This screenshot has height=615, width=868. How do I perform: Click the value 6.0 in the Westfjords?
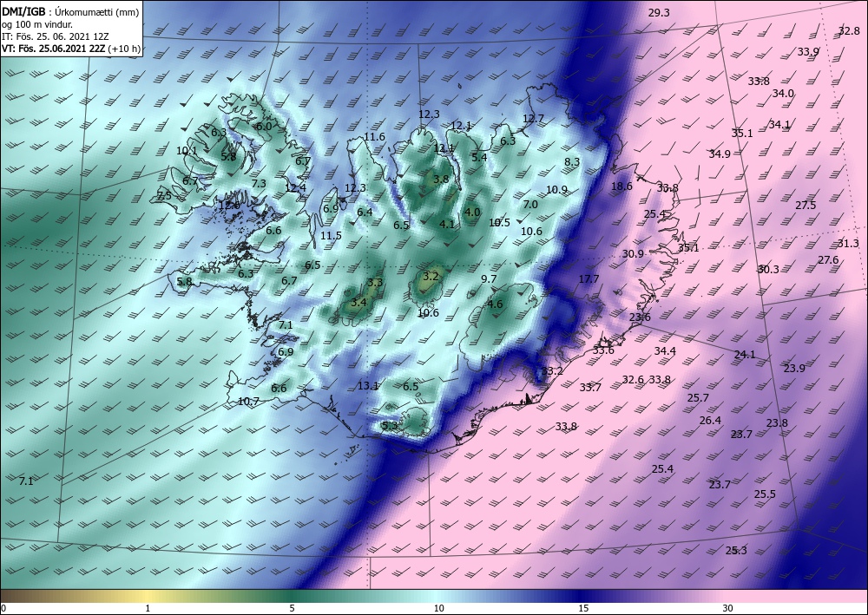point(264,126)
